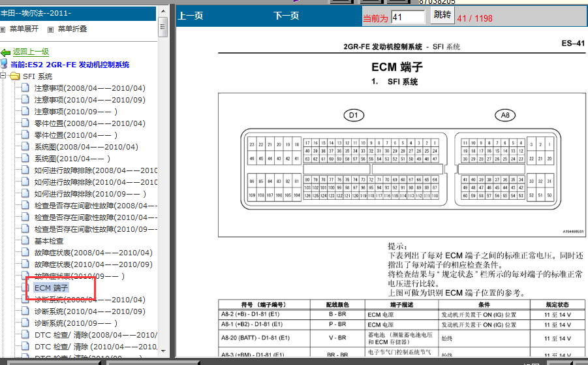Viewport: 588px width, 365px height.
Task: Click the 丰田--埃尔法--2011- title bar text
Action: click(x=36, y=13)
